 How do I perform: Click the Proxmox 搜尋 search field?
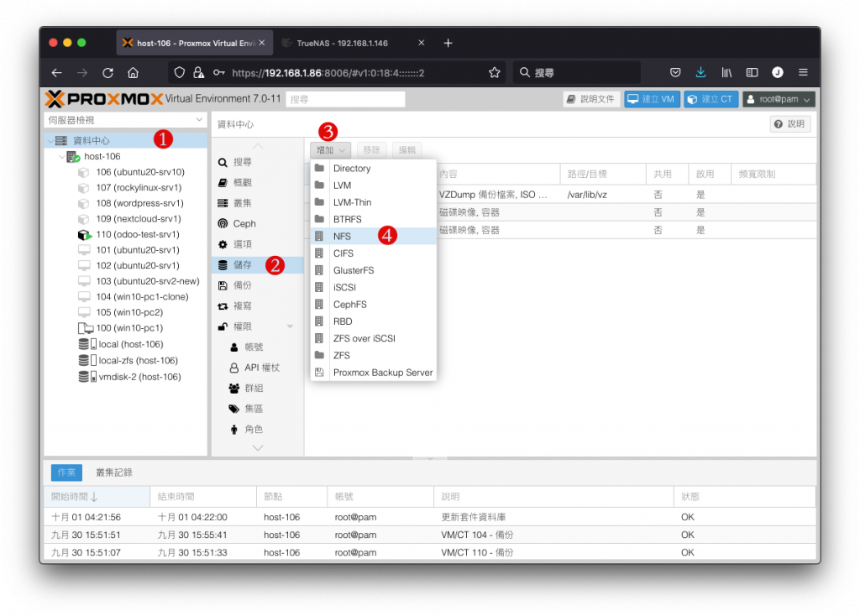pyautogui.click(x=345, y=99)
